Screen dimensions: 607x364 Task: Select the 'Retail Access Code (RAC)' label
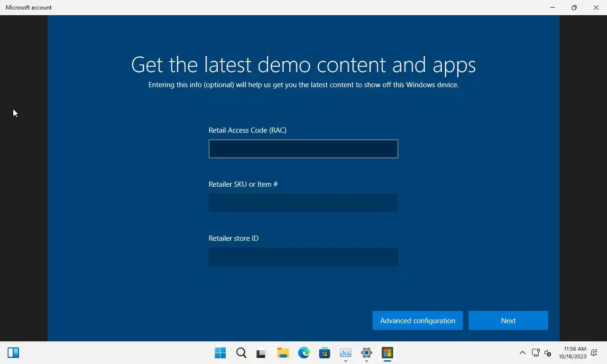tap(248, 130)
